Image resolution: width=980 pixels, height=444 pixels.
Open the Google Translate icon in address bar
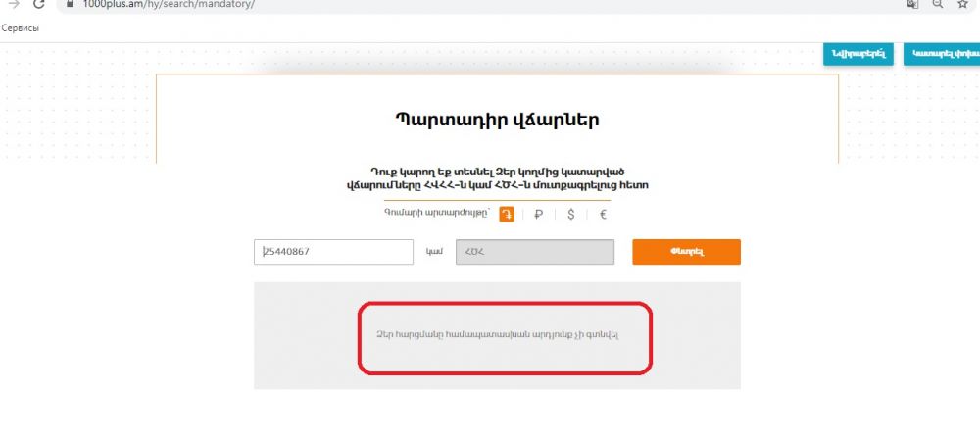tap(913, 4)
